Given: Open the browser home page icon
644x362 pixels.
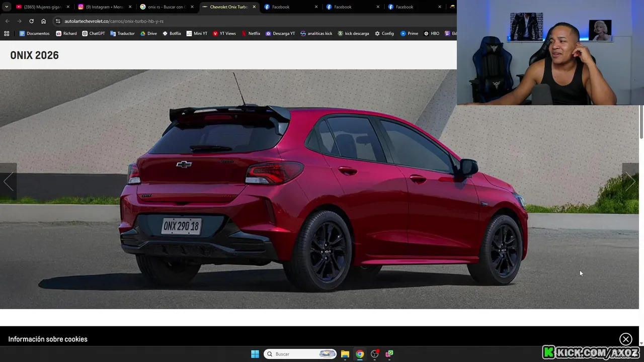Looking at the screenshot, I should click(43, 21).
